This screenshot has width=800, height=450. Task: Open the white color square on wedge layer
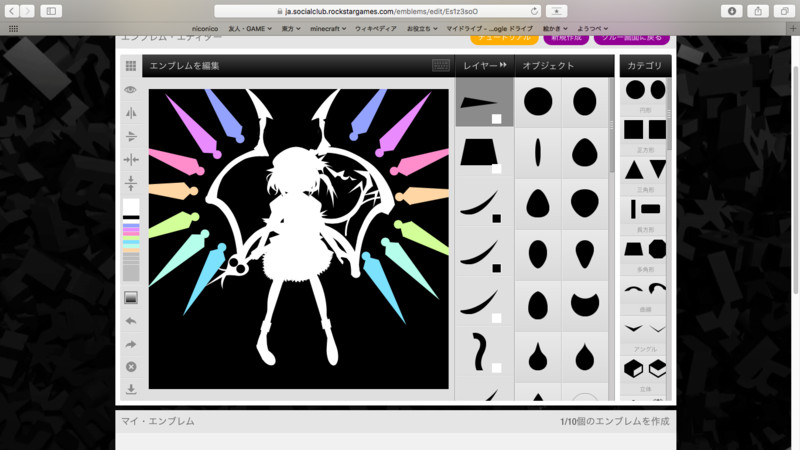click(496, 119)
